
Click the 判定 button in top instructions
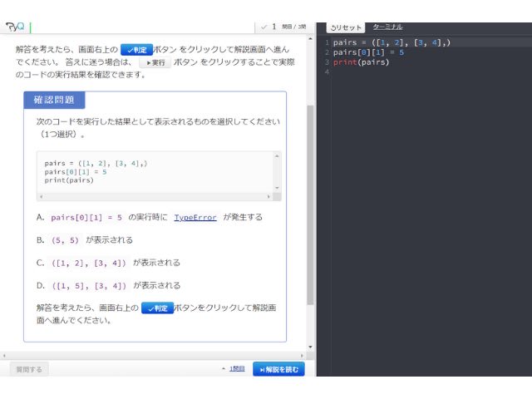pyautogui.click(x=136, y=50)
